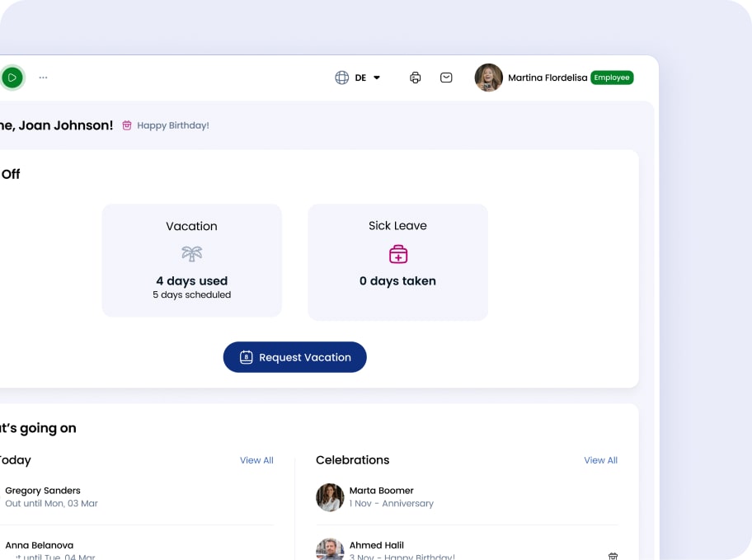
Task: Click View All next to Today
Action: (256, 460)
